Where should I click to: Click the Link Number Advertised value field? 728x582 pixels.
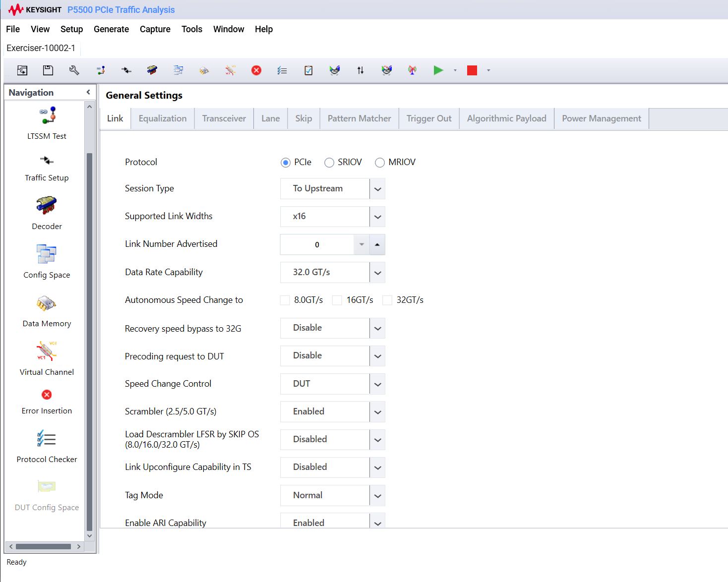[x=317, y=244]
